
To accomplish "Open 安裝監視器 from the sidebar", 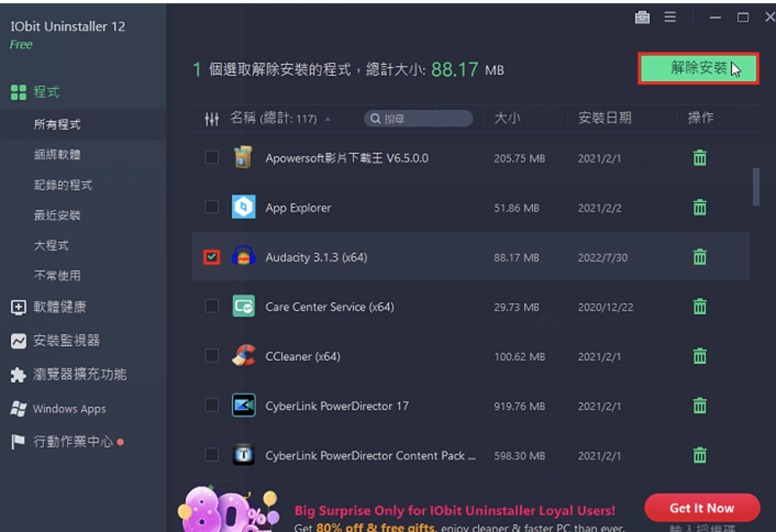I will point(56,341).
